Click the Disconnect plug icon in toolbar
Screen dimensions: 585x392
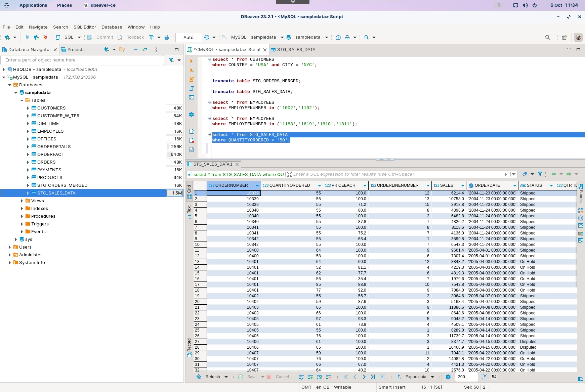pos(45,37)
